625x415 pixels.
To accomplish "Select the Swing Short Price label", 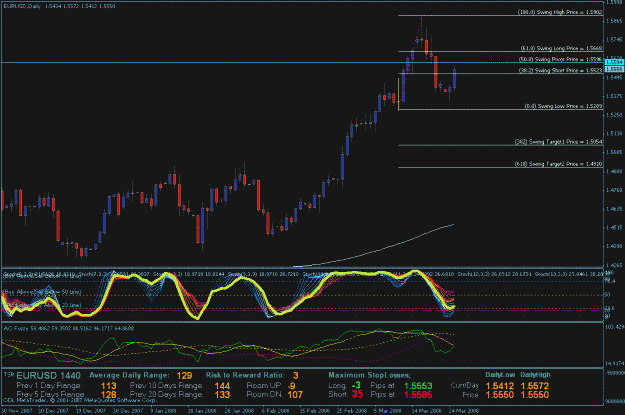I will point(560,71).
